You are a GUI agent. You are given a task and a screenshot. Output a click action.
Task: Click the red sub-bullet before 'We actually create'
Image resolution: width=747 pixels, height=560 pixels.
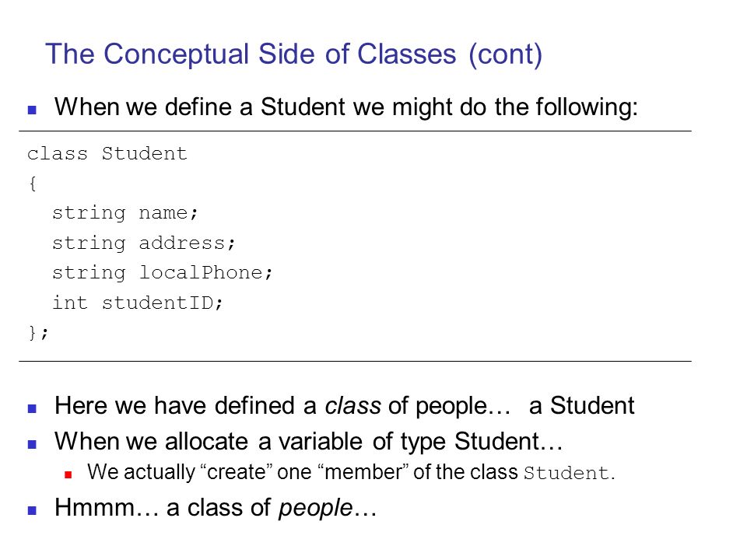point(68,474)
